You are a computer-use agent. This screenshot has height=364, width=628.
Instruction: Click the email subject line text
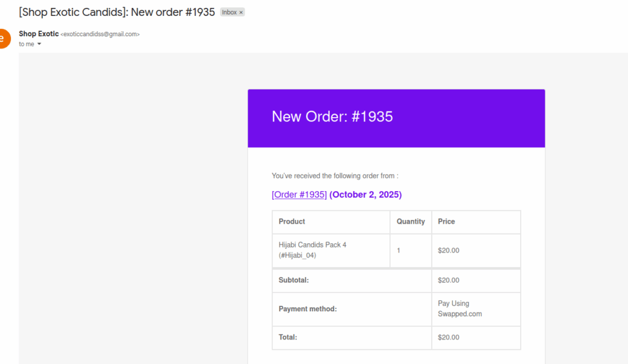tap(117, 12)
